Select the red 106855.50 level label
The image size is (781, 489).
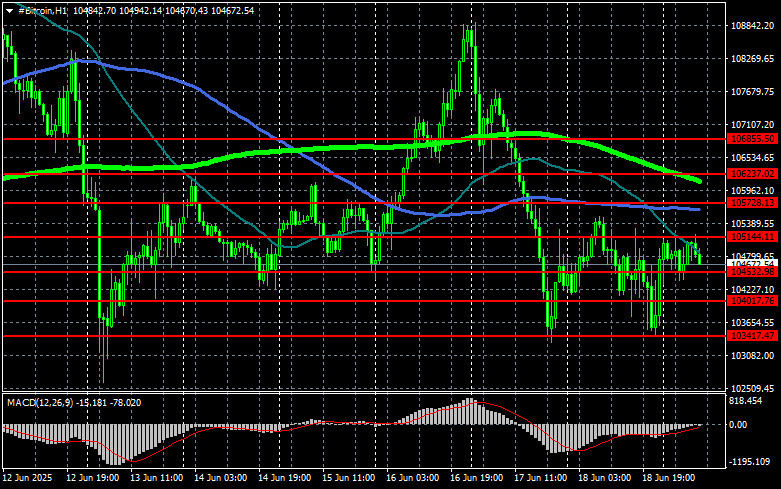pyautogui.click(x=752, y=139)
